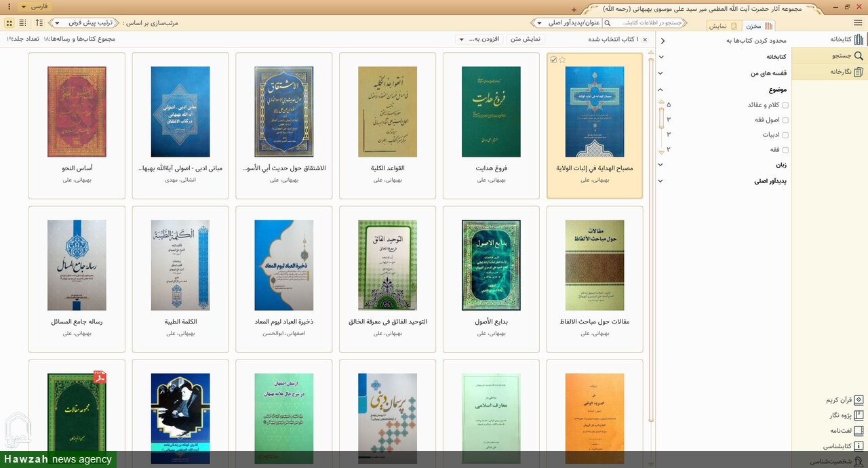Collapse the موضوع filter section
Screen dimensions: 868x468
coord(660,90)
